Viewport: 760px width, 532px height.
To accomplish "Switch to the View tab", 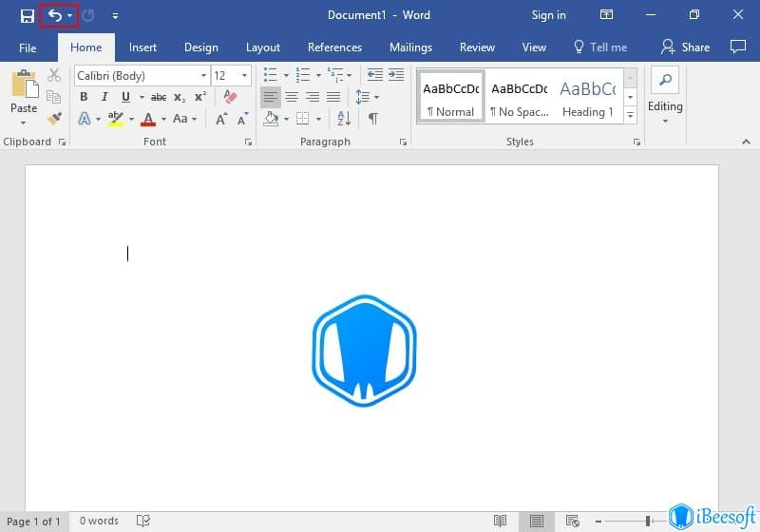I will click(x=534, y=47).
